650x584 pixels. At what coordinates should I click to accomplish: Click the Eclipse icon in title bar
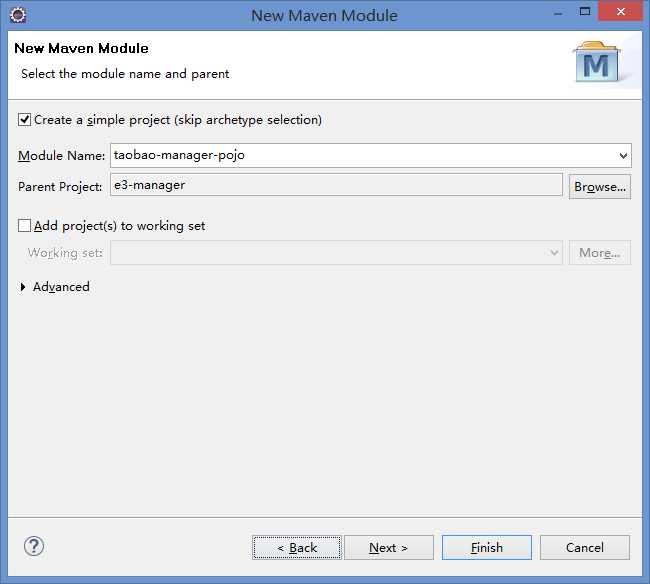(18, 16)
